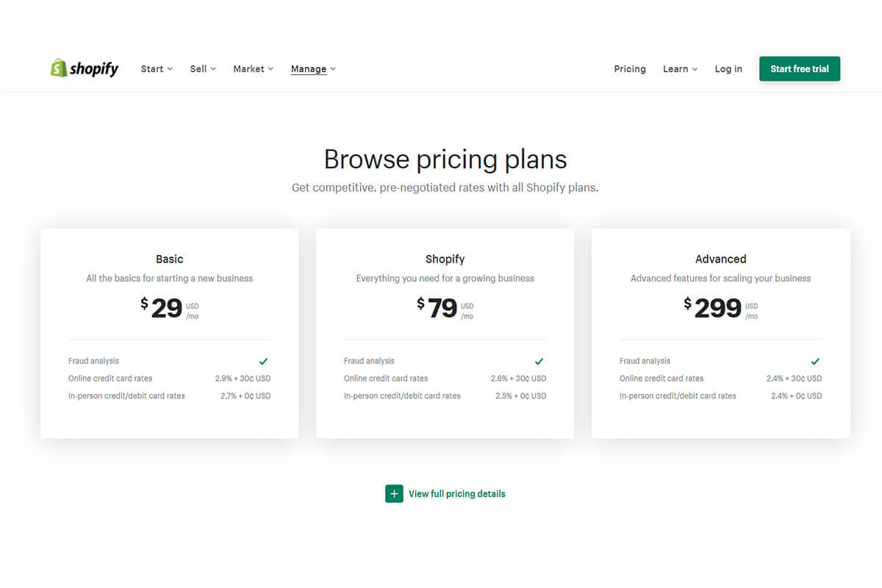This screenshot has height=588, width=882.
Task: Click the green plus icon below plans
Action: pos(394,494)
